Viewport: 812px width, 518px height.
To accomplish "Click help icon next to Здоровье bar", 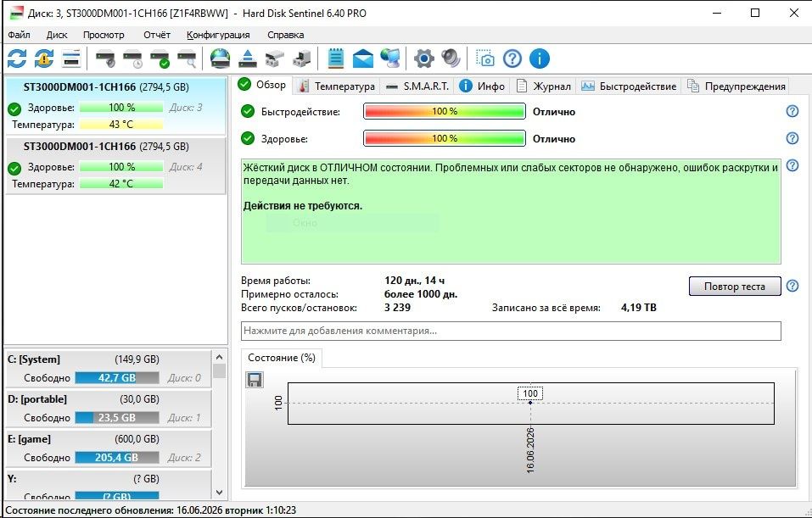I will 792,137.
